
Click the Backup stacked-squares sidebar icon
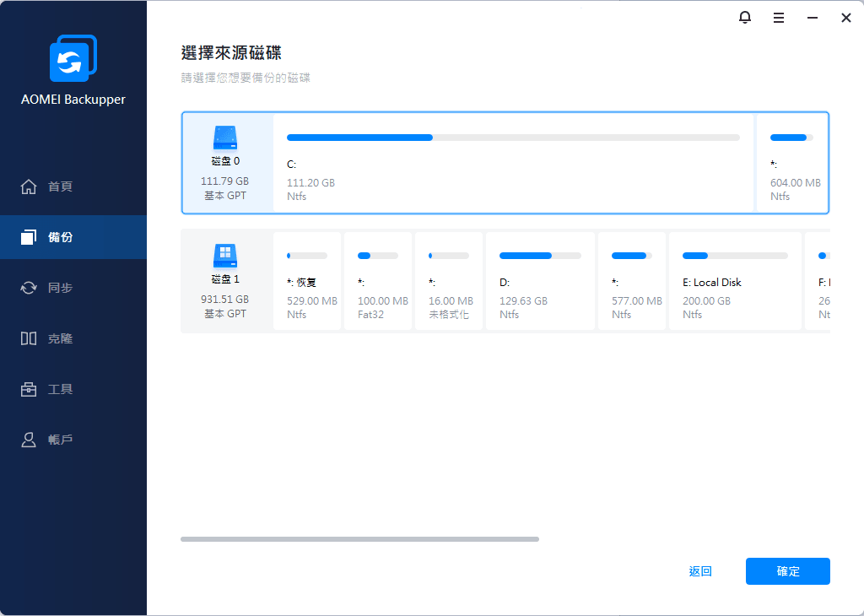pos(29,237)
